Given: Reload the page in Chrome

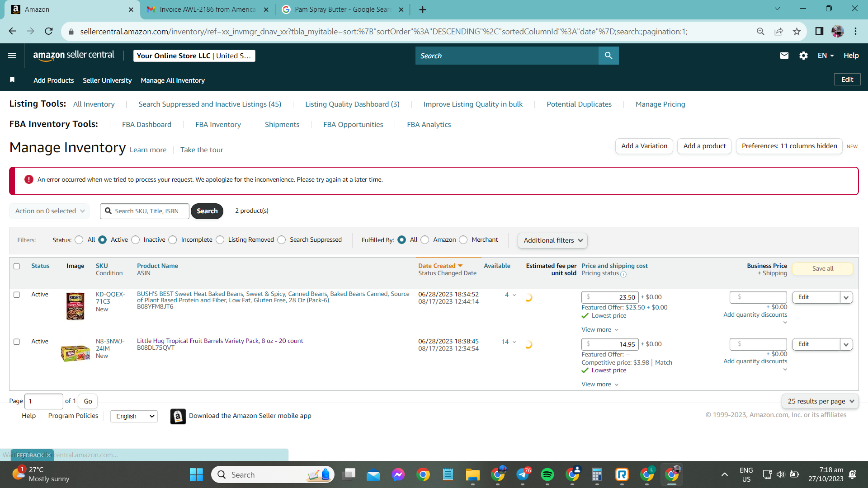Looking at the screenshot, I should pos(49,31).
